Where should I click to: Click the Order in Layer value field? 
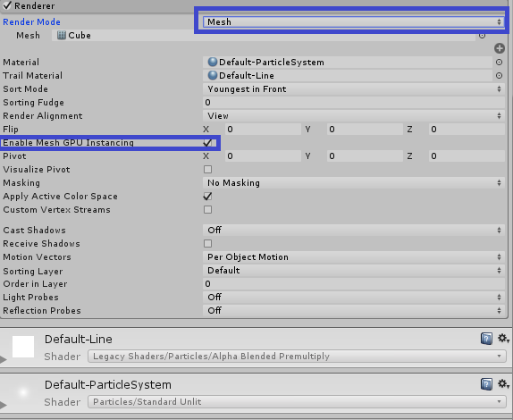(x=354, y=284)
